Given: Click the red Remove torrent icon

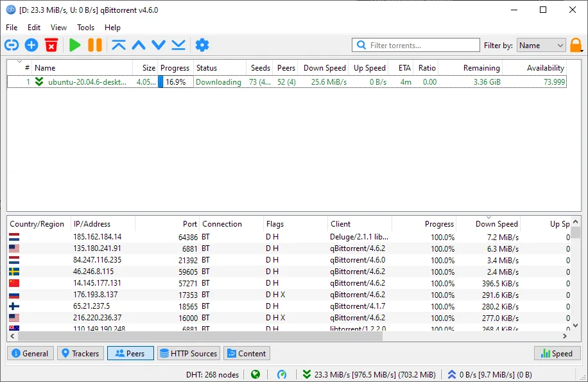Looking at the screenshot, I should coord(51,46).
